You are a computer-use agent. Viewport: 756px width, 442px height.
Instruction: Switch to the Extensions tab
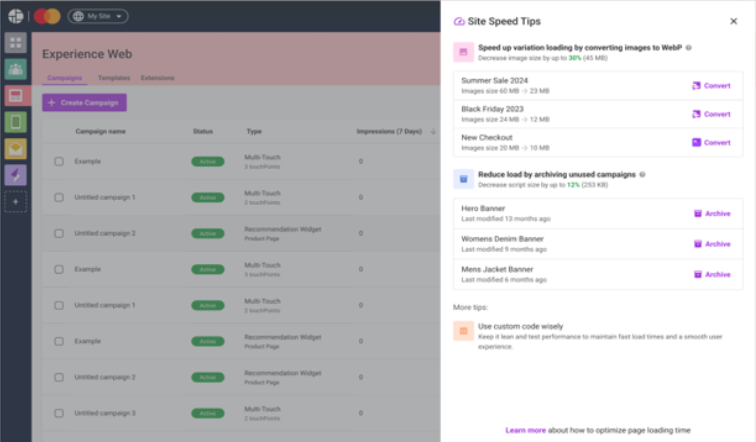click(158, 78)
